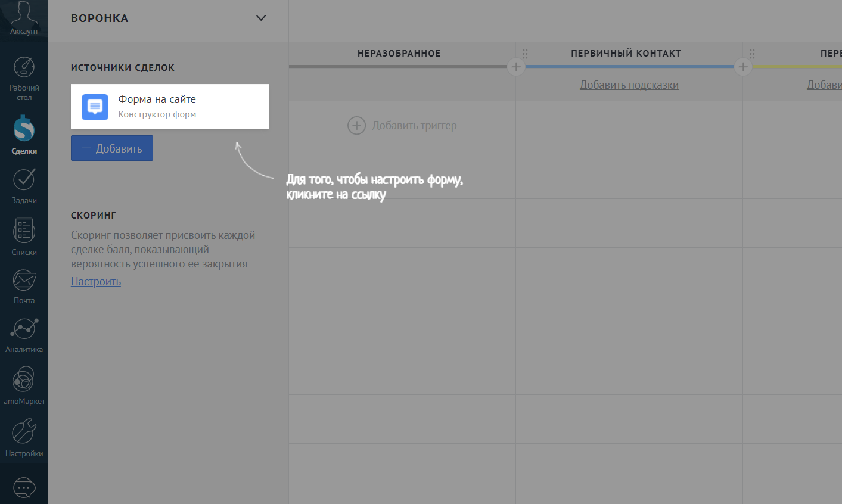This screenshot has width=842, height=504.
Task: Open the Account avatar icon
Action: click(24, 13)
